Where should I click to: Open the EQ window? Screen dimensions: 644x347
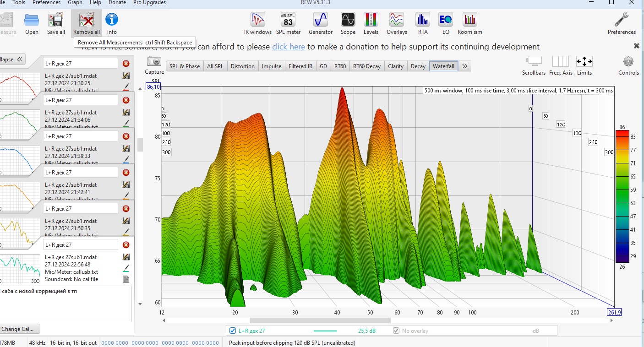pos(445,23)
